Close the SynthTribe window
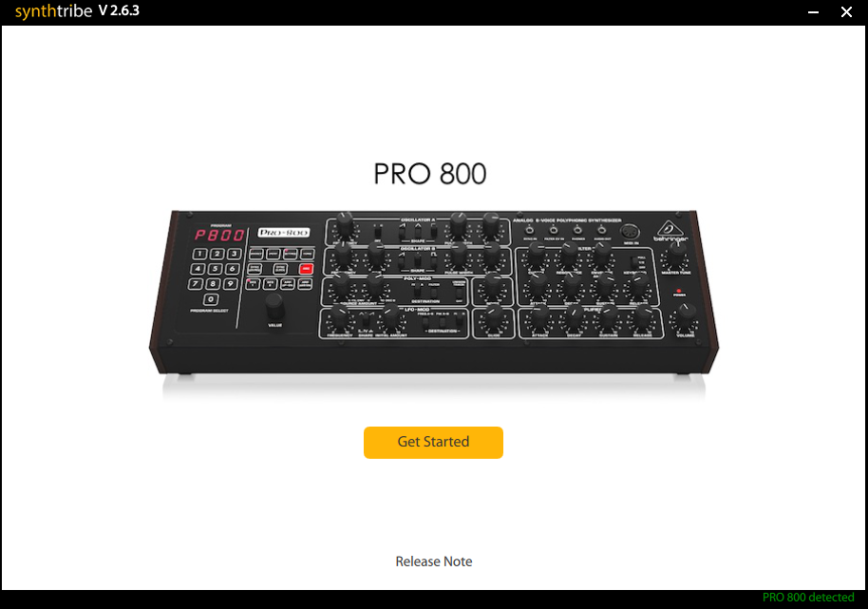The height and width of the screenshot is (609, 868). pos(846,11)
